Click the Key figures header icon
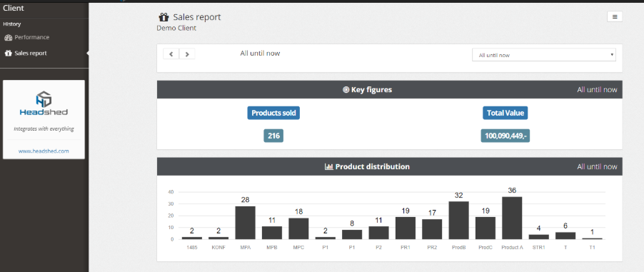Screen dimensions: 644x272 346,89
